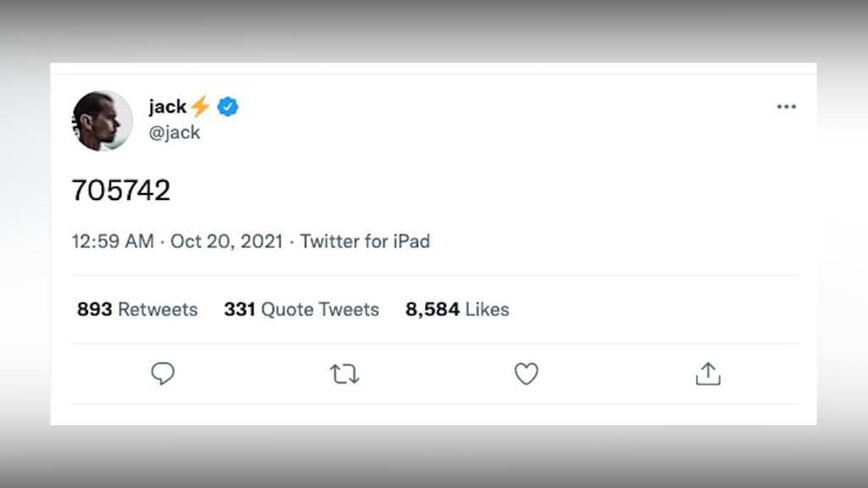This screenshot has width=868, height=488.
Task: Open the three-dot more options menu
Action: (786, 107)
